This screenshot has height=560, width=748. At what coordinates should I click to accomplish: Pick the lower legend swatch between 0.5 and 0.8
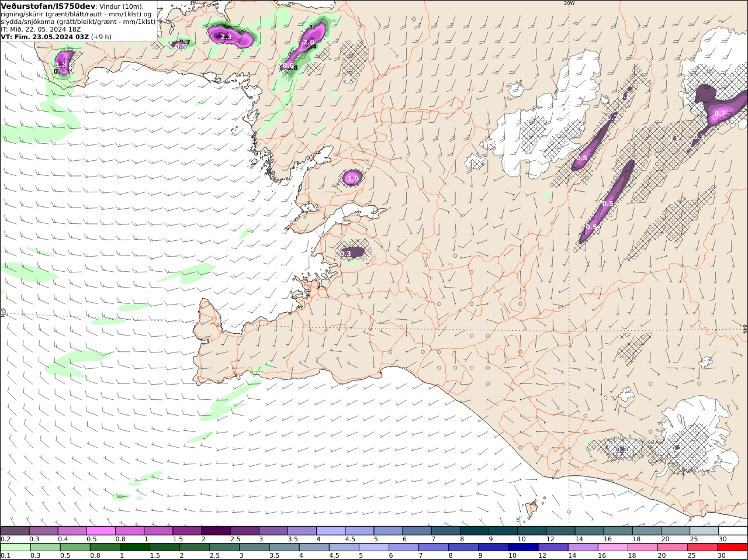pyautogui.click(x=75, y=548)
